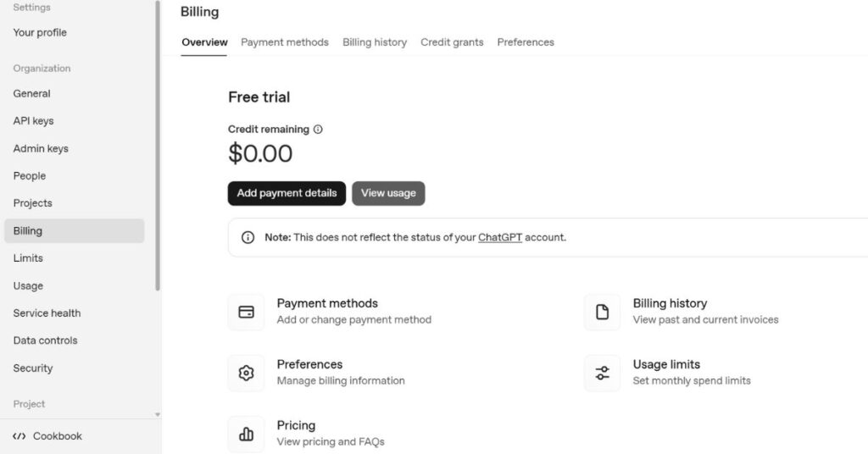This screenshot has width=868, height=454.
Task: Navigate to Limits in the sidebar
Action: point(28,258)
